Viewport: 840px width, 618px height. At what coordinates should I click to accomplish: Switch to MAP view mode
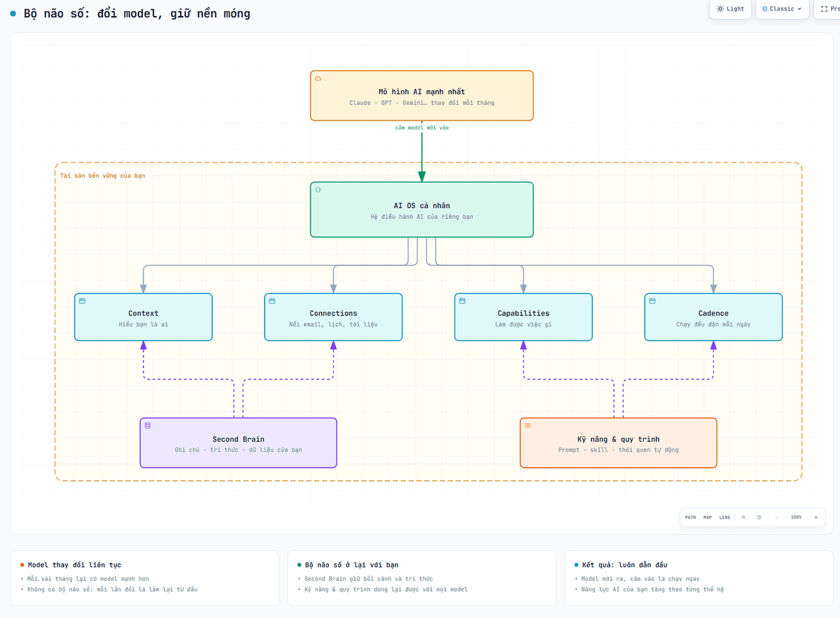[708, 517]
